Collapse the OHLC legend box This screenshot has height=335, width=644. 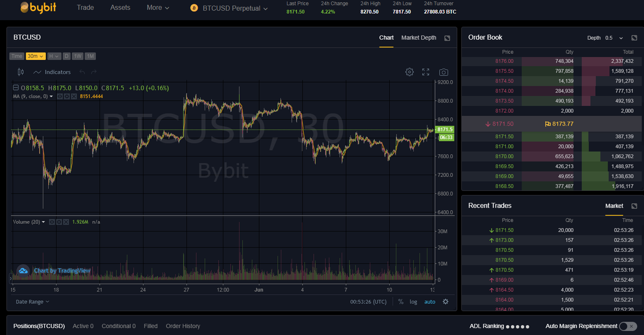pyautogui.click(x=16, y=88)
